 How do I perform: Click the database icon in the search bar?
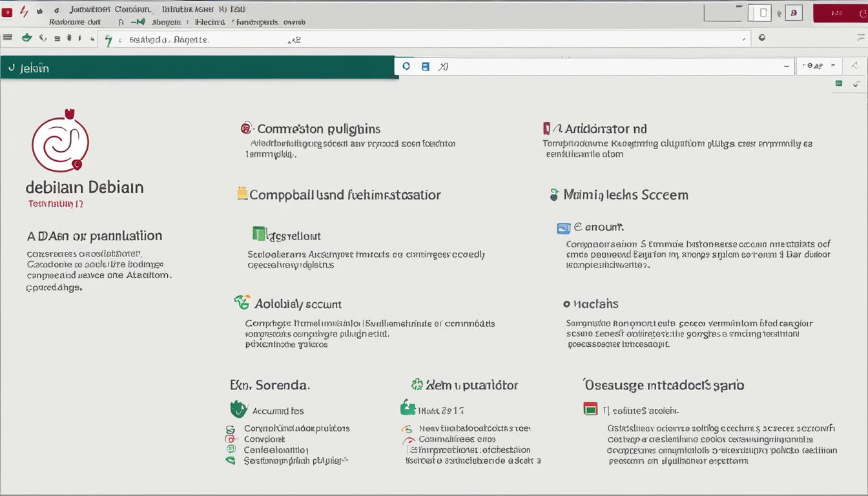point(425,66)
